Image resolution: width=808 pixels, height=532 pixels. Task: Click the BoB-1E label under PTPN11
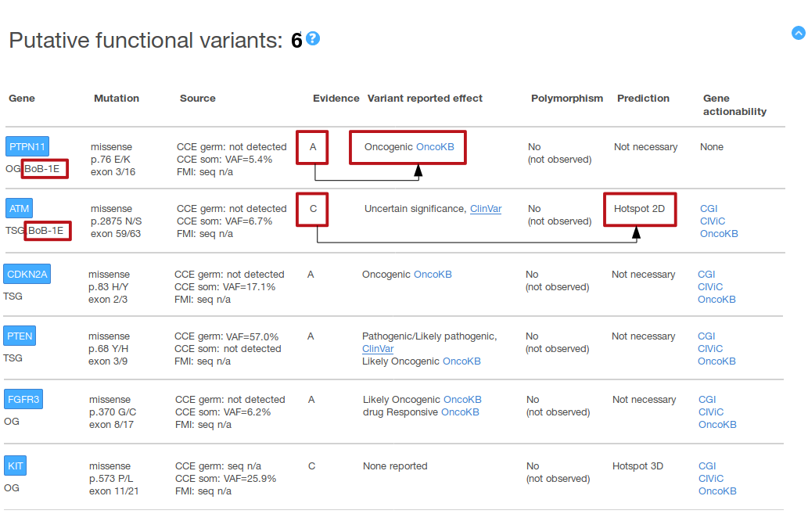(x=44, y=168)
